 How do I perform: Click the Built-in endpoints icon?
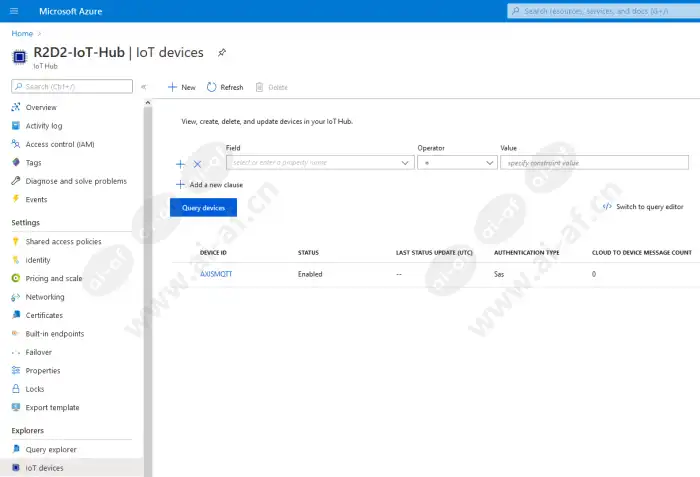pyautogui.click(x=16, y=333)
